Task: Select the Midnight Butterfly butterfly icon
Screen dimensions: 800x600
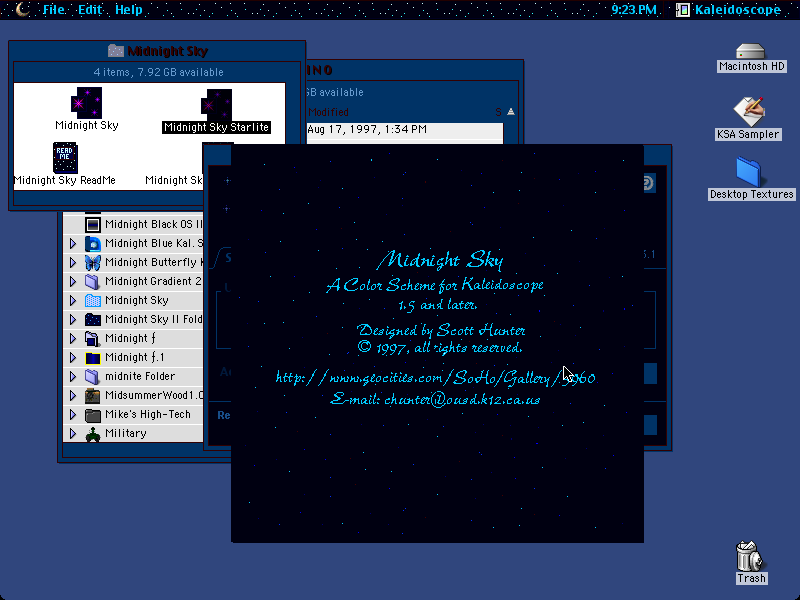Action: pyautogui.click(x=93, y=262)
